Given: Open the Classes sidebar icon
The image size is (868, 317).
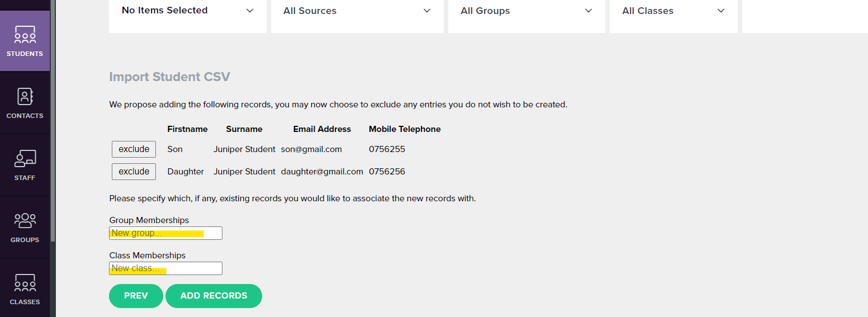Looking at the screenshot, I should coord(25,283).
